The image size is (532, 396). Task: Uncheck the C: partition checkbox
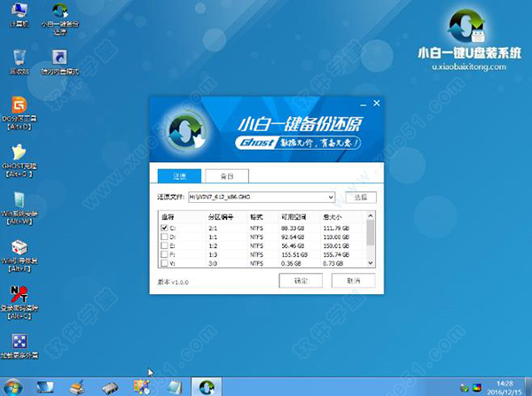164,228
